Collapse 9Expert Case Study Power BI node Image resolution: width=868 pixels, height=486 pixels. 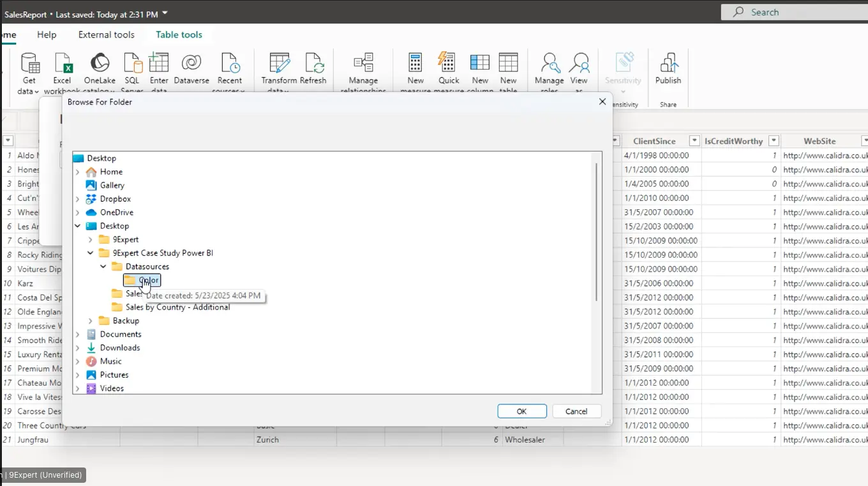click(x=91, y=253)
